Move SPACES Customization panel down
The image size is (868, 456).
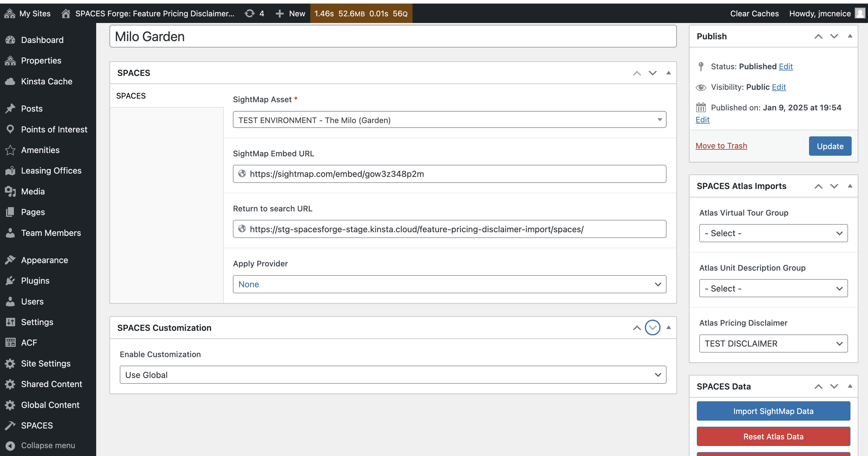point(653,328)
